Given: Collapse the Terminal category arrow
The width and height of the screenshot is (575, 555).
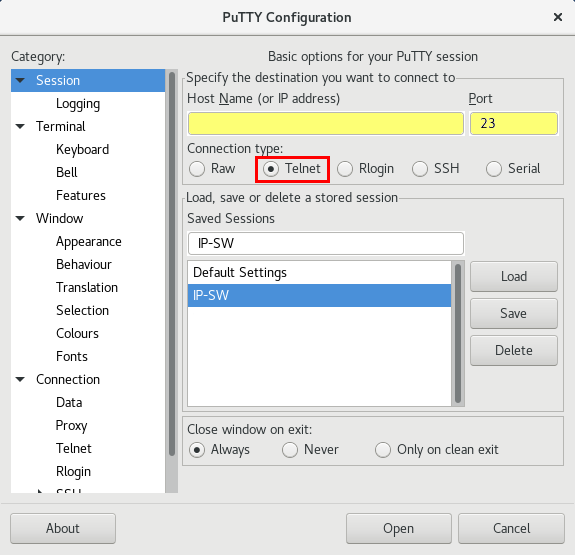Looking at the screenshot, I should tap(20, 127).
